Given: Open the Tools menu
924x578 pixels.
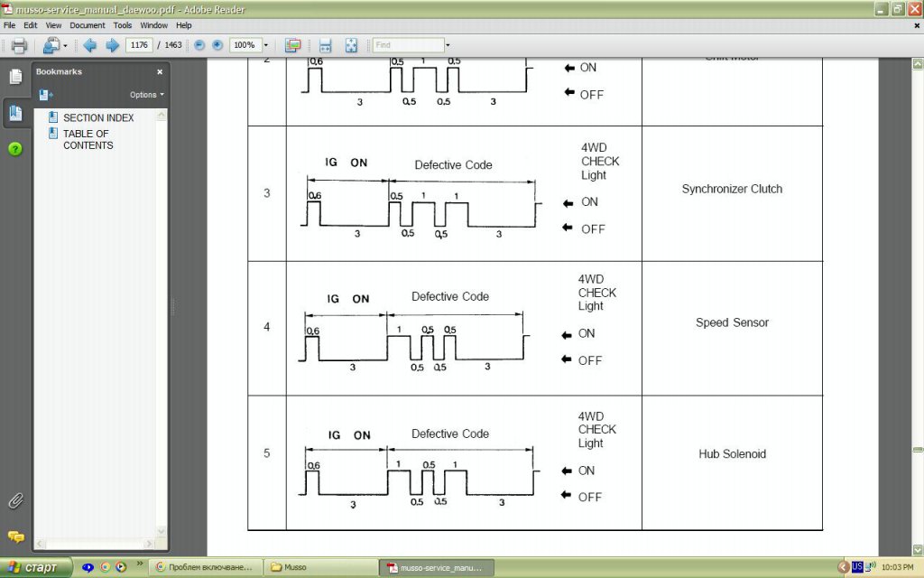Looking at the screenshot, I should pos(123,25).
